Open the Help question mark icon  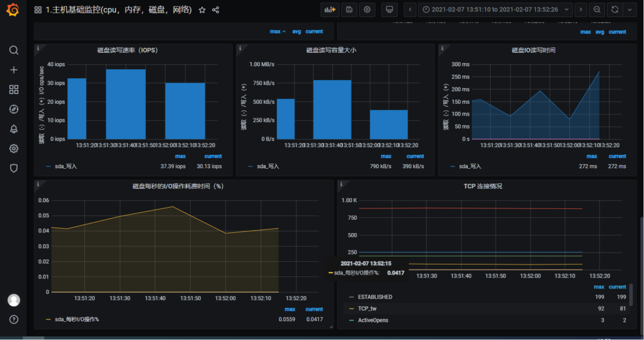click(x=14, y=319)
